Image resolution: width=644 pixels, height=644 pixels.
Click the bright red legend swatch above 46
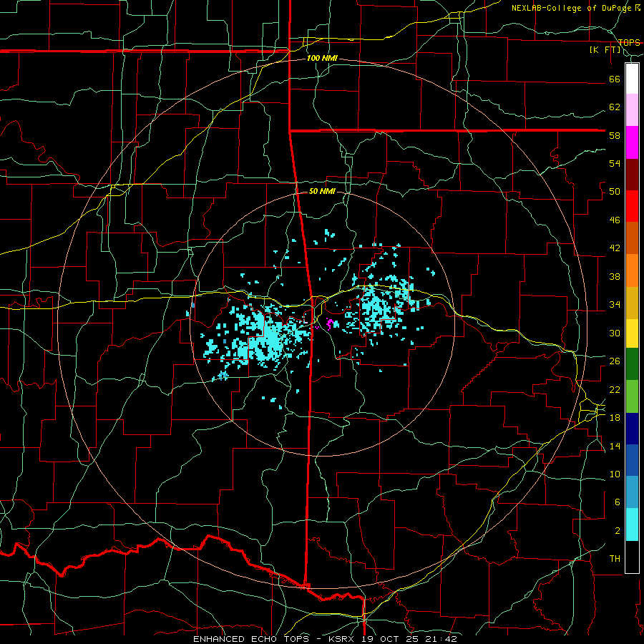tap(632, 206)
